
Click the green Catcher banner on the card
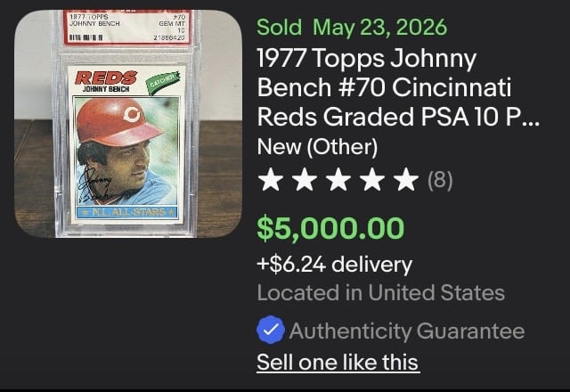point(164,82)
